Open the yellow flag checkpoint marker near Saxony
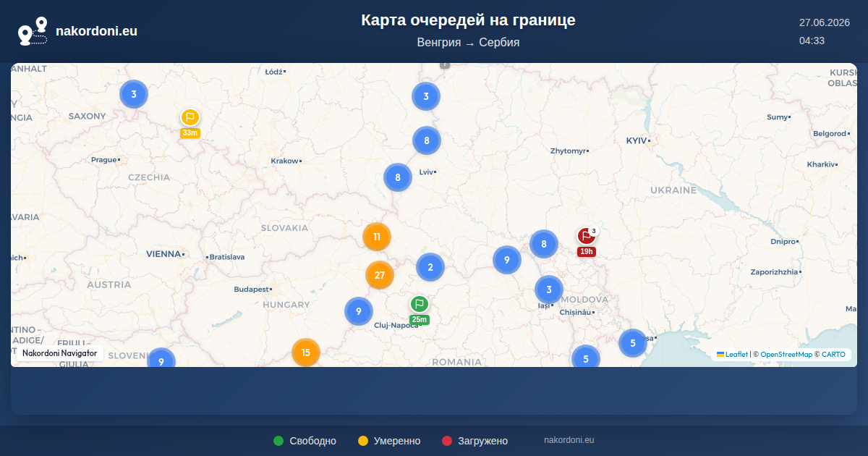868x456 pixels. [x=190, y=117]
